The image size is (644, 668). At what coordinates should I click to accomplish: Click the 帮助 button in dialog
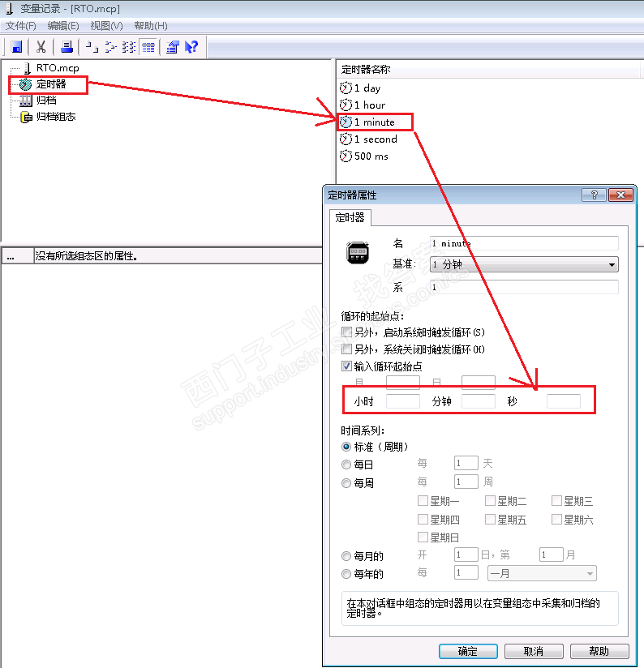pyautogui.click(x=599, y=652)
